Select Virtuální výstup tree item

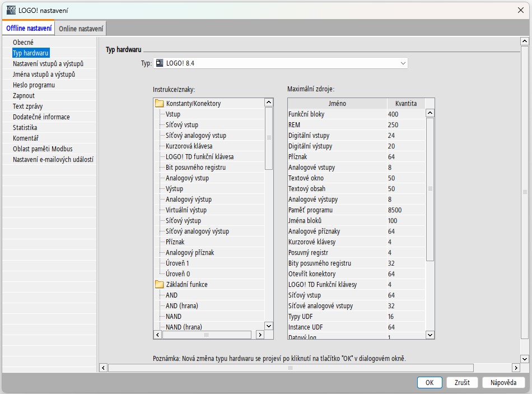click(x=186, y=210)
